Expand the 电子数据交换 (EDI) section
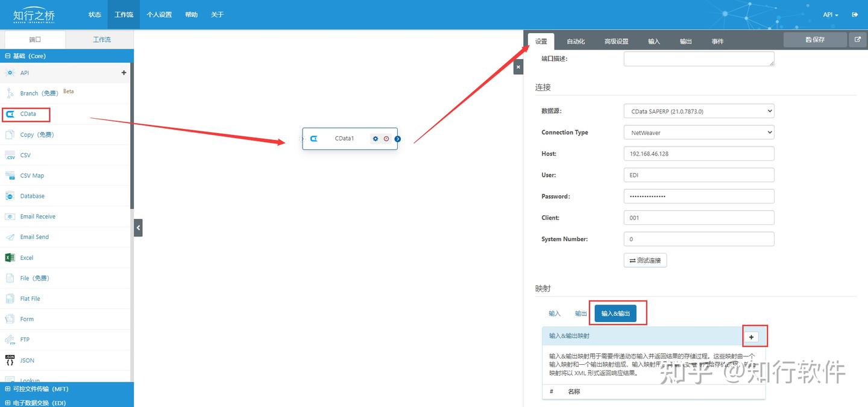868x407 pixels. [67, 402]
